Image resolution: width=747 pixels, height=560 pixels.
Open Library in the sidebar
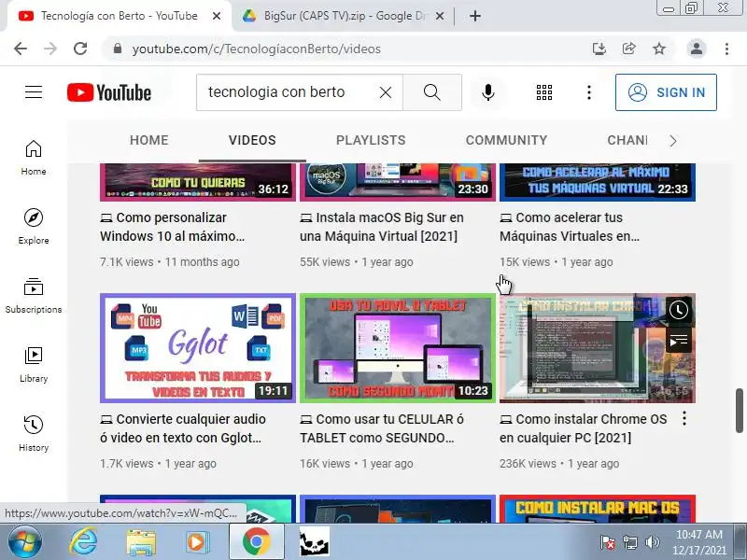(34, 365)
